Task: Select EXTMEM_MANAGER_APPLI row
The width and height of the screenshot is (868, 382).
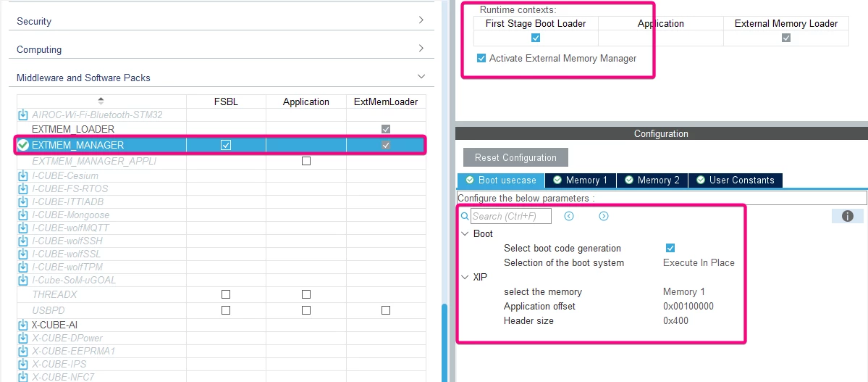Action: (221, 161)
